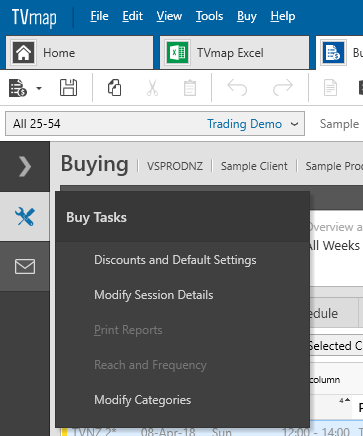Expand the new buy session dropdown arrow

39,88
